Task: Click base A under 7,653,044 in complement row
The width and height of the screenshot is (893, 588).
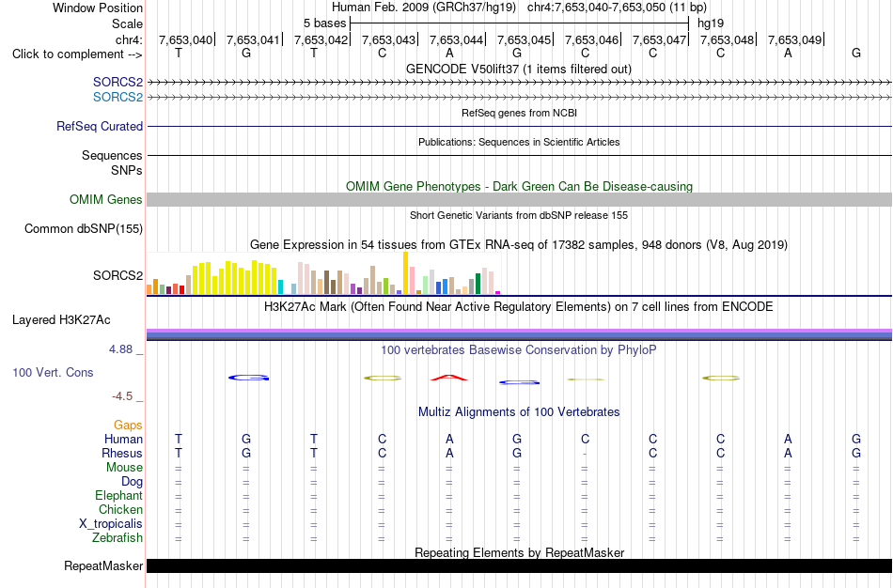Action: (x=449, y=53)
